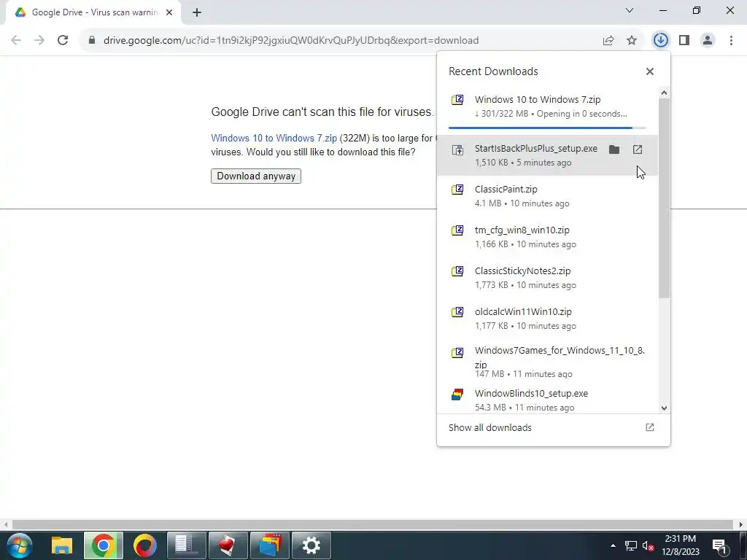
Task: Go forward with the forward arrow
Action: [x=39, y=41]
